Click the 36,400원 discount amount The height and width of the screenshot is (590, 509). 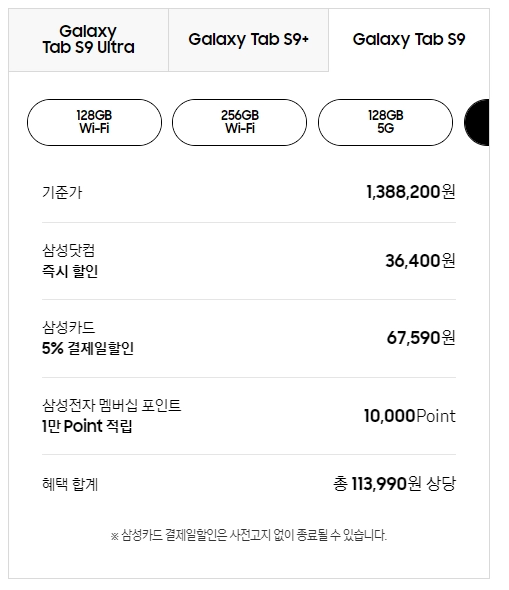[420, 261]
